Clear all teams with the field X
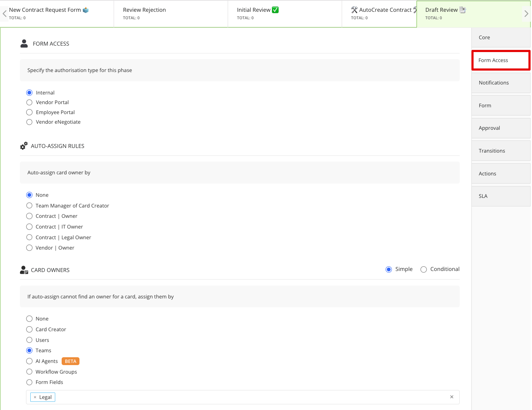This screenshot has width=532, height=410. tap(452, 397)
